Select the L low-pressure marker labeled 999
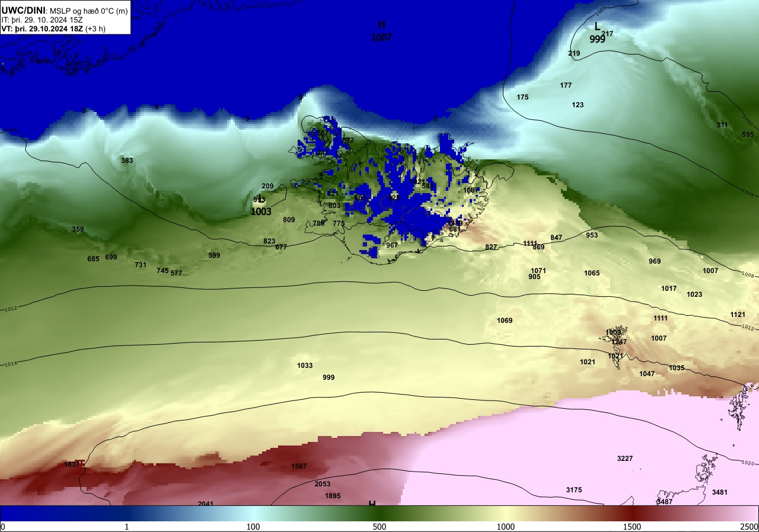This screenshot has height=532, width=759. pos(597,33)
